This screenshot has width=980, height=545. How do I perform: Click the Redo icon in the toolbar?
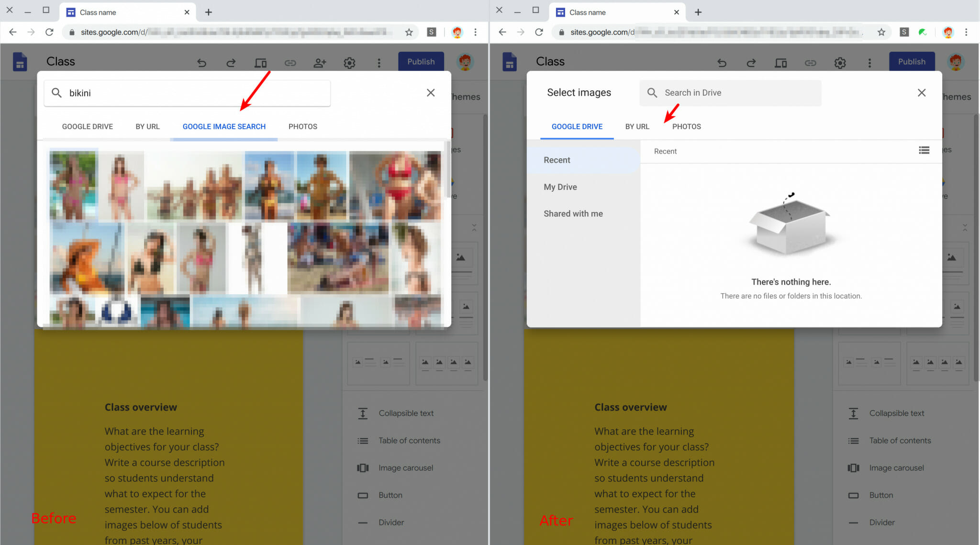point(231,63)
